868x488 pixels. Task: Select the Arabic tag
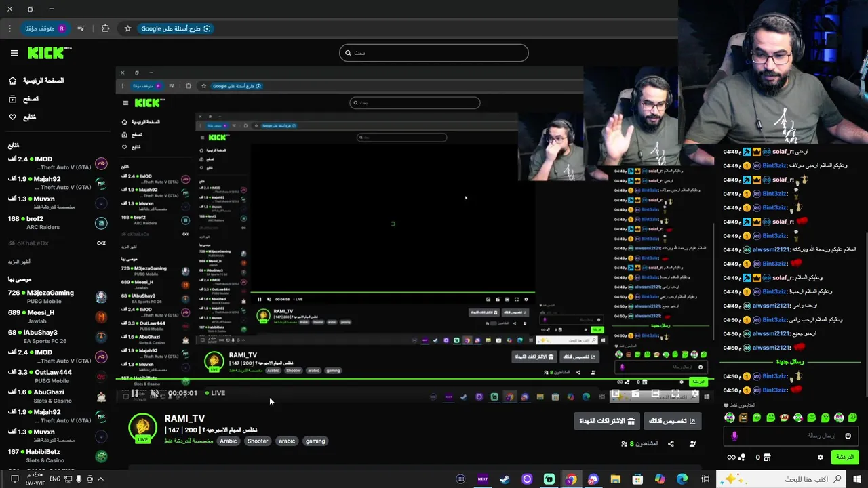pyautogui.click(x=229, y=441)
